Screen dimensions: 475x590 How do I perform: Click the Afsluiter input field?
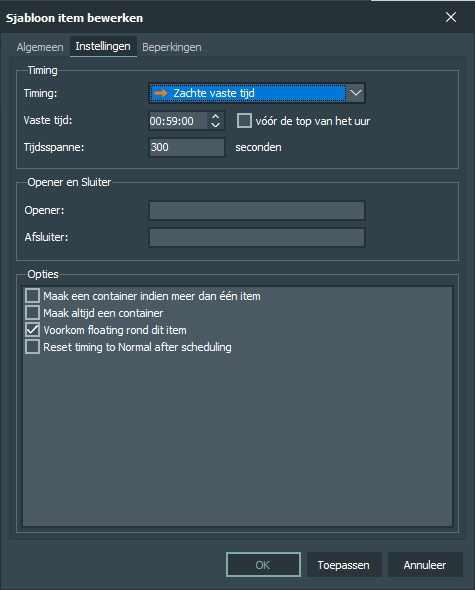click(257, 237)
